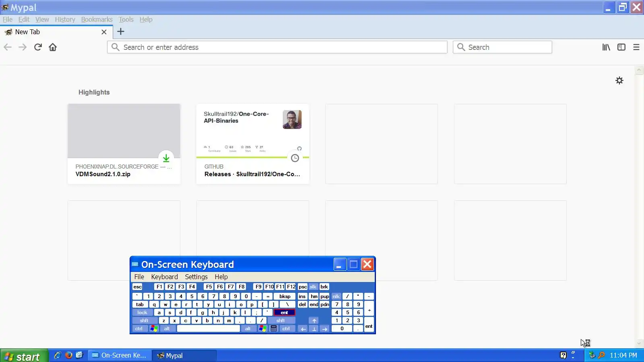Viewport: 644px width, 362px height.
Task: Open the Keyboard menu of On-Screen Keyboard
Action: [164, 277]
